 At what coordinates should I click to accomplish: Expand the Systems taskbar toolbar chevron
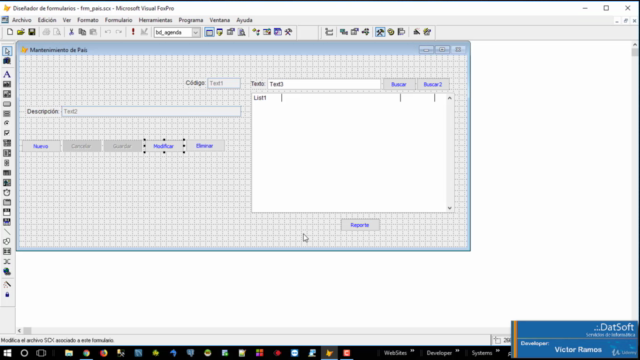point(498,351)
